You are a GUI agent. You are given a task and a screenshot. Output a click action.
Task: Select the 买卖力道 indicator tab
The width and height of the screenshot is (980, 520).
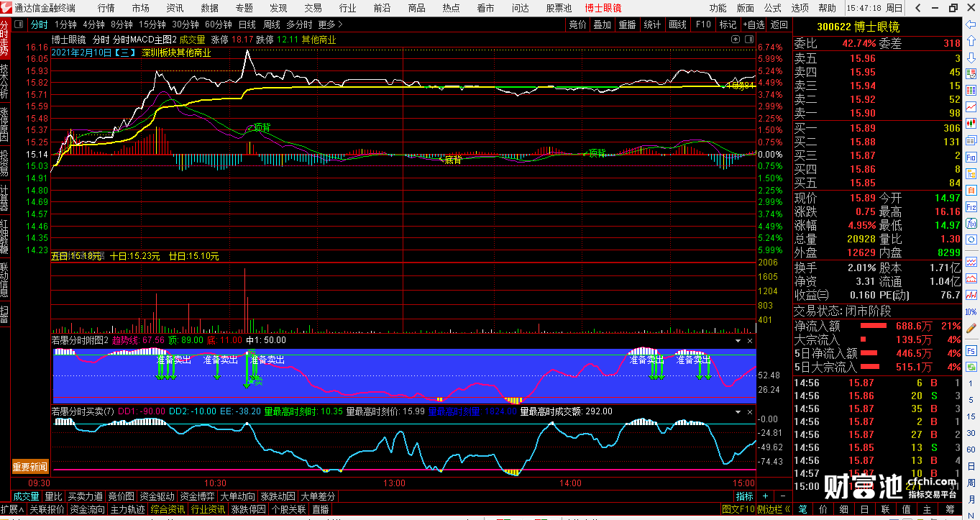pos(85,496)
